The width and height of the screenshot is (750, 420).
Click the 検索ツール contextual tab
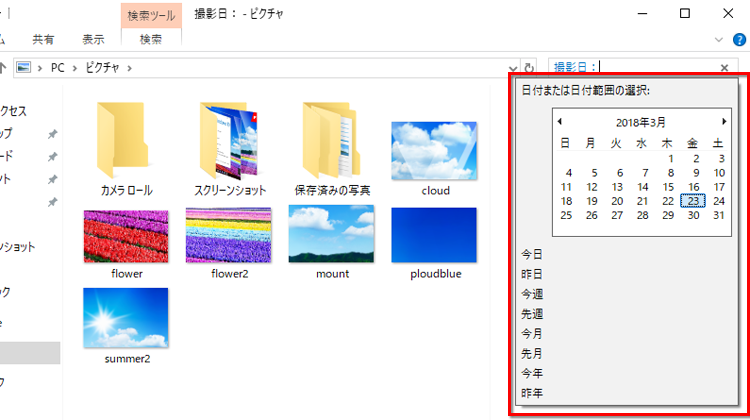pos(151,16)
